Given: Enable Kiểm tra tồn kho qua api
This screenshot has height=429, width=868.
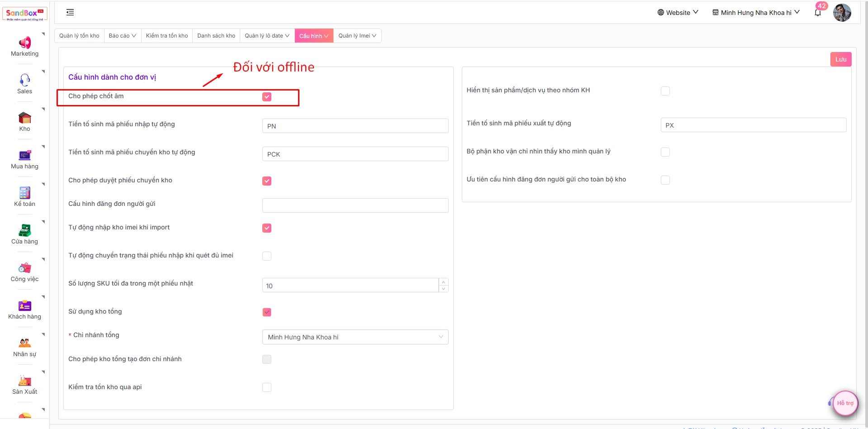Looking at the screenshot, I should click(x=267, y=387).
